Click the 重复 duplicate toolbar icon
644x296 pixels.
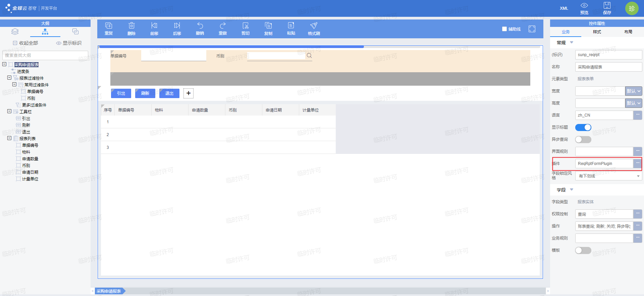(x=109, y=26)
